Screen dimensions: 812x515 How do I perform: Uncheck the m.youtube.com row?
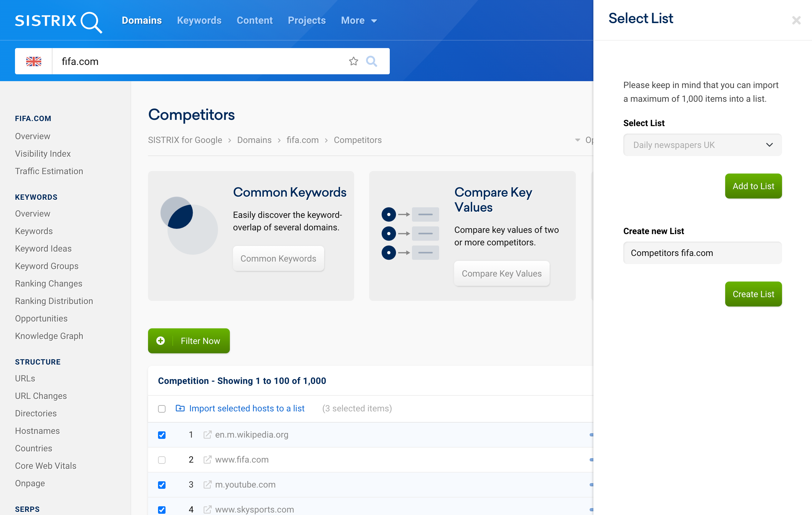(x=162, y=485)
